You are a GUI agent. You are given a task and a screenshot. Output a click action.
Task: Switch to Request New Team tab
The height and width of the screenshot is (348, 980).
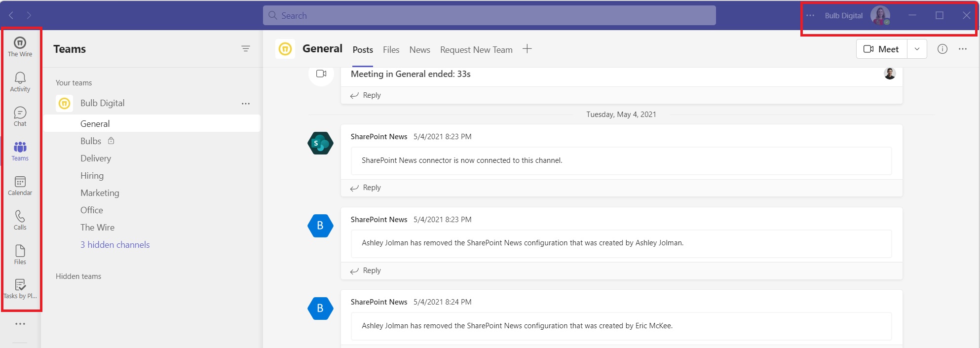coord(476,50)
